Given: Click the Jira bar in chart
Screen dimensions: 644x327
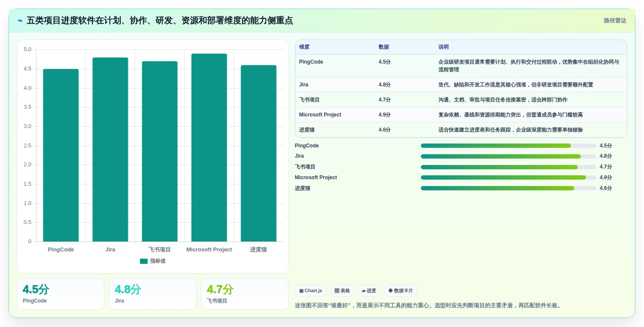Looking at the screenshot, I should (110, 150).
